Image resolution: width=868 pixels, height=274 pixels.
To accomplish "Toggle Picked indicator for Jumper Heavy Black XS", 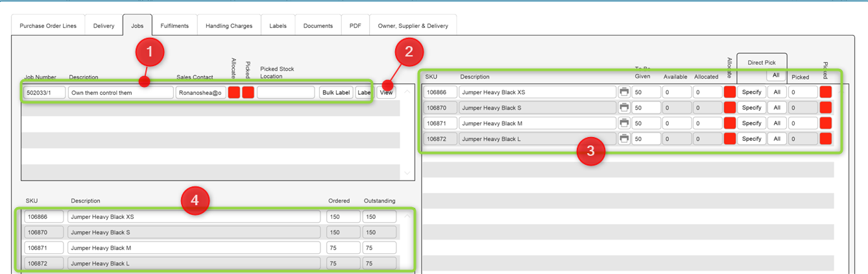I will tap(826, 92).
